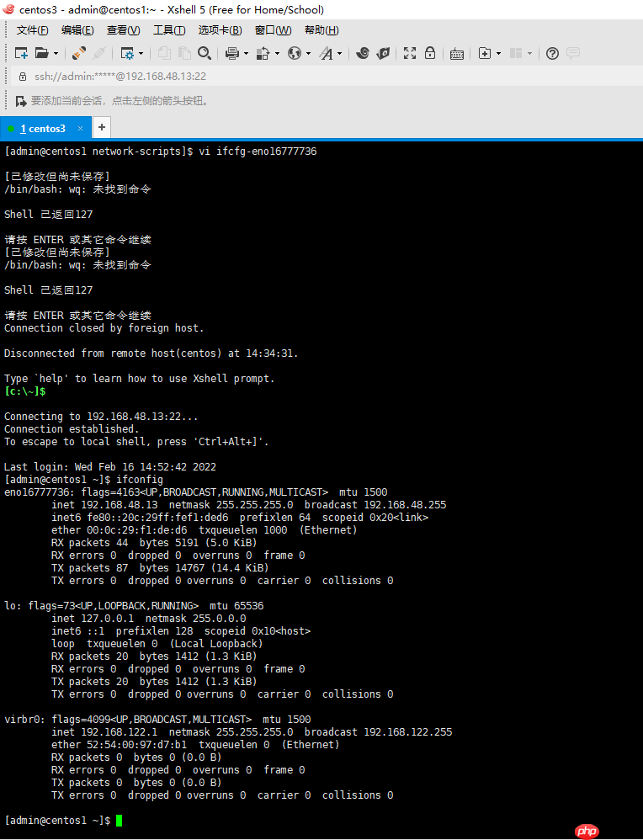Expand the globe encoding dropdown arrow
643x840 pixels.
(x=308, y=53)
